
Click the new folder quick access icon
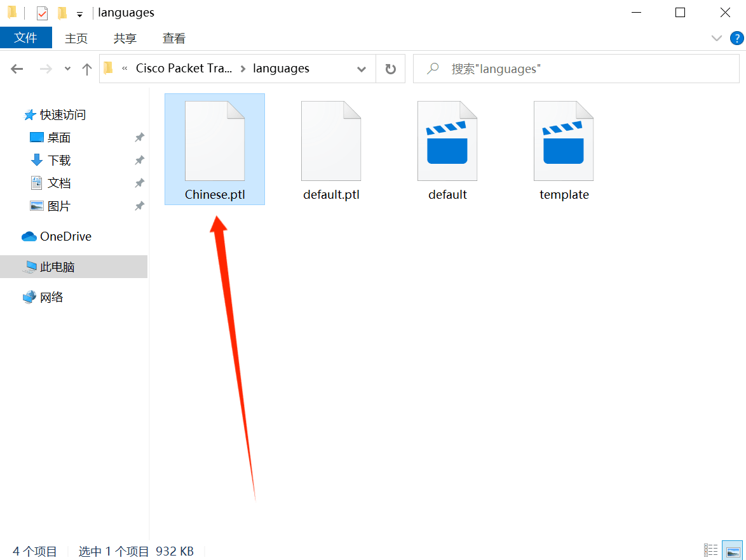[62, 13]
